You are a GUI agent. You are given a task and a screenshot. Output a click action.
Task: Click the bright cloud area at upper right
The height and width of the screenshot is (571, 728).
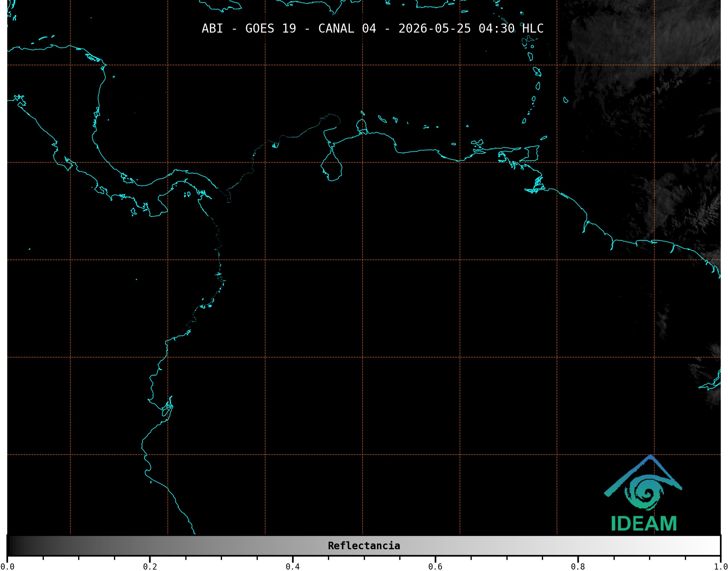(644, 43)
